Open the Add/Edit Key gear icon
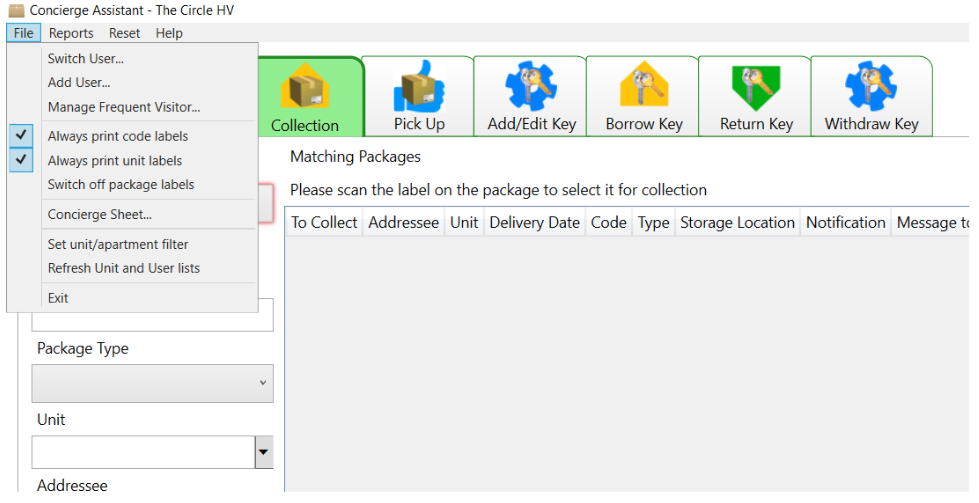The height and width of the screenshot is (503, 979). point(530,88)
